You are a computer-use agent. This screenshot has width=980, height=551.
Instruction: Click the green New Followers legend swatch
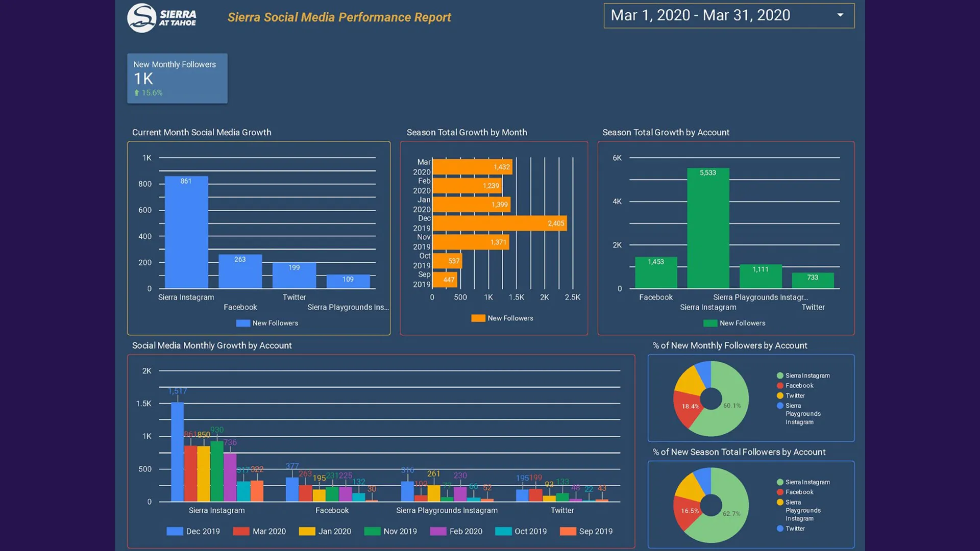click(710, 323)
